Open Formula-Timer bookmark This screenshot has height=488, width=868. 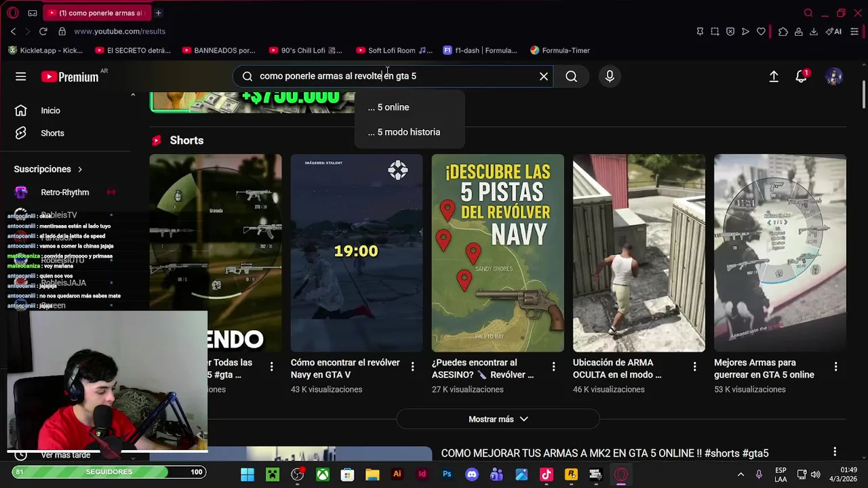(560, 50)
